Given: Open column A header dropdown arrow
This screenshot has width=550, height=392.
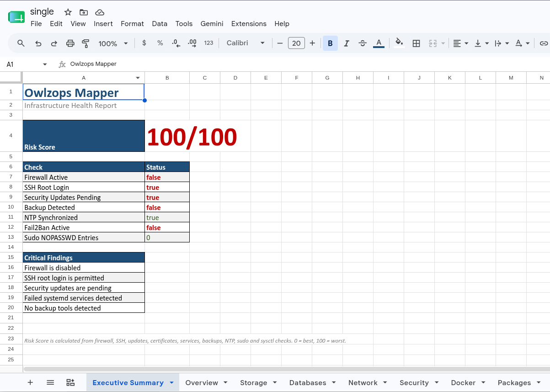Looking at the screenshot, I should [x=138, y=78].
